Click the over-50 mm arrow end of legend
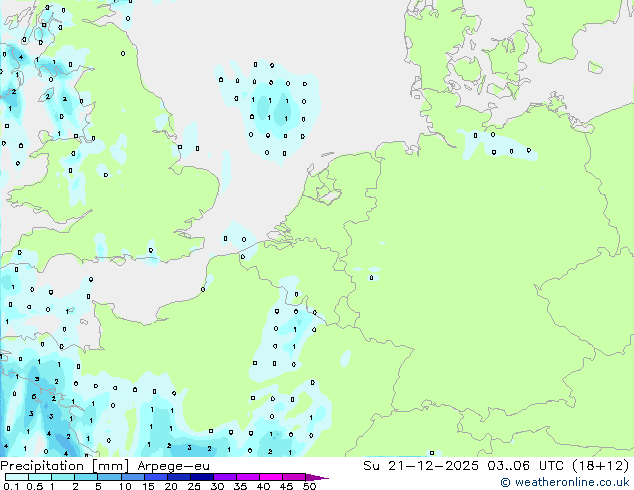634x490 pixels. [317, 478]
